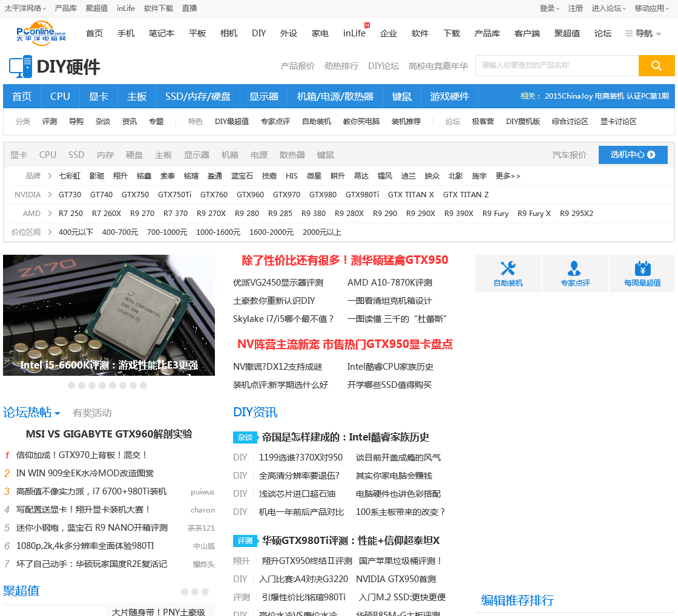Click the 评测 blue tag label
Image resolution: width=678 pixels, height=616 pixels.
point(245,541)
